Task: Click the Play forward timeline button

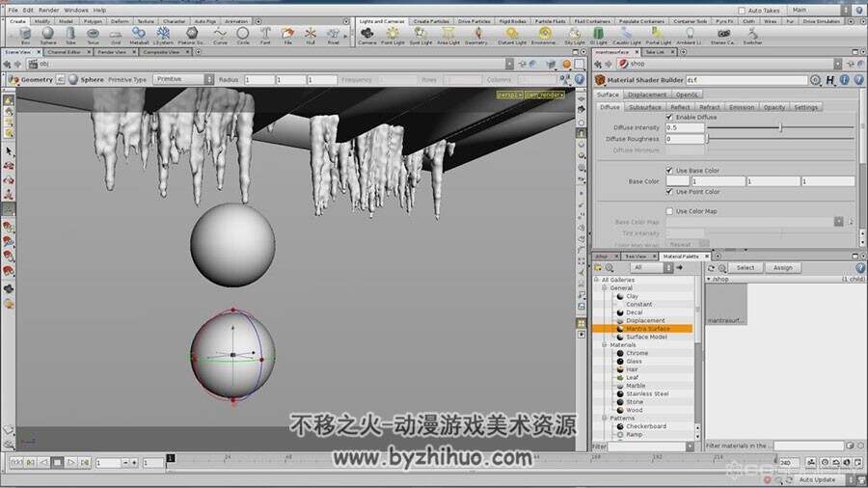Action: point(70,462)
